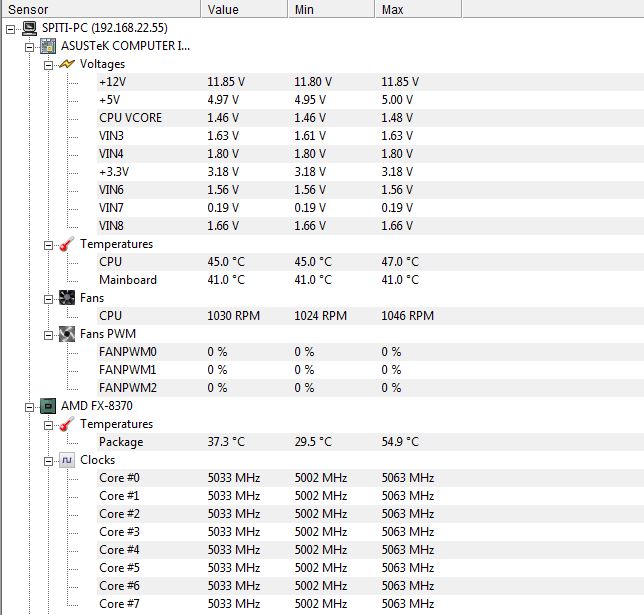
Task: Select the Clocks group label
Action: pos(97,460)
